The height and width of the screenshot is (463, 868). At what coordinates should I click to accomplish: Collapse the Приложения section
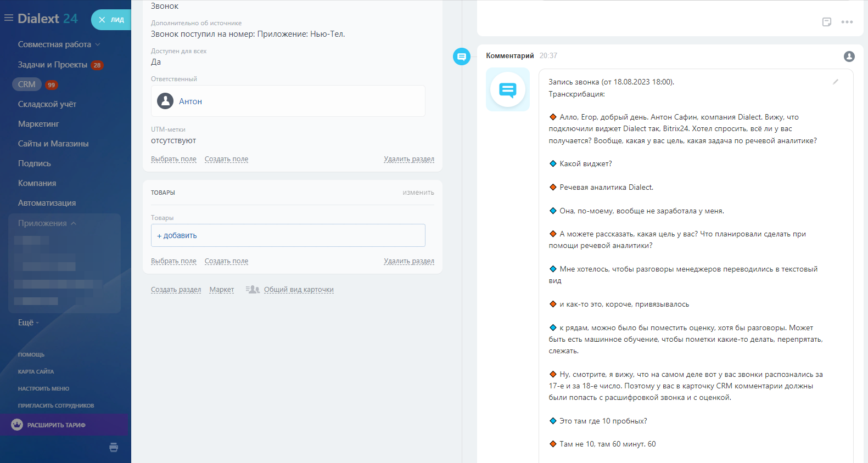47,223
